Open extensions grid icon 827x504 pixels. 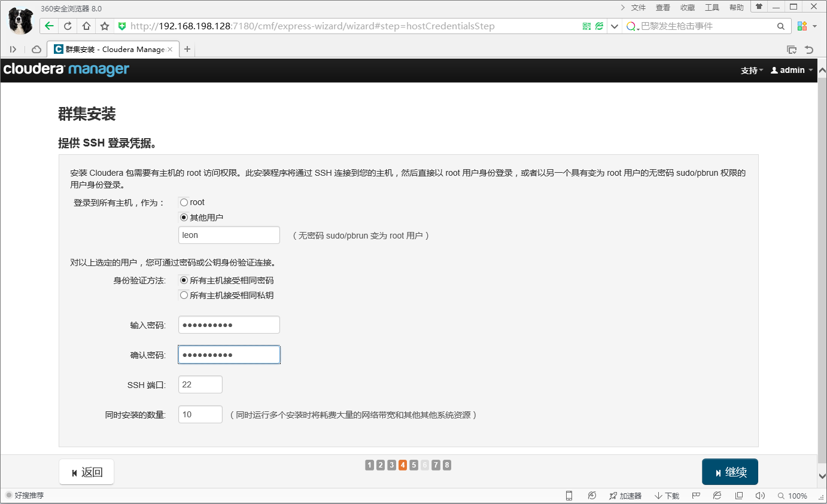pos(802,26)
